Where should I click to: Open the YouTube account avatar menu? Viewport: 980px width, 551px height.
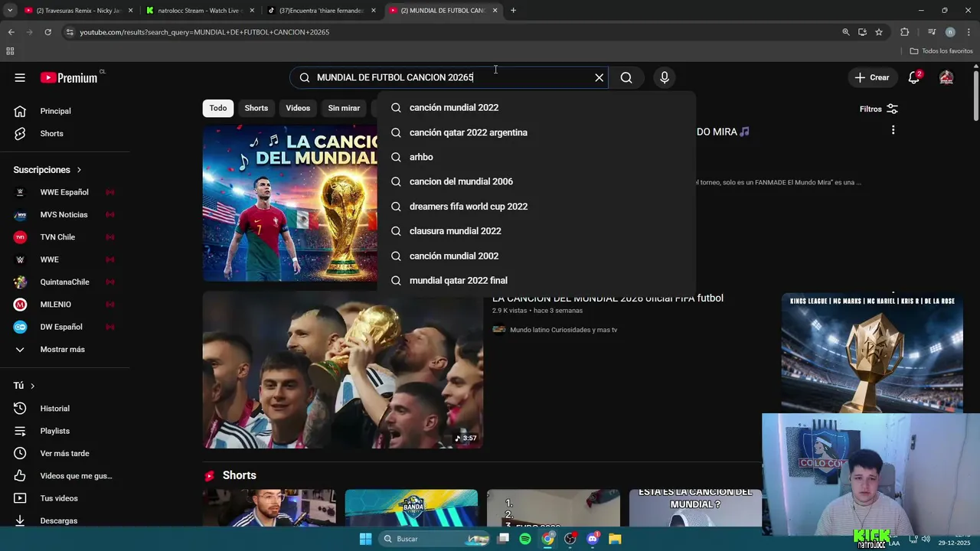tap(946, 77)
